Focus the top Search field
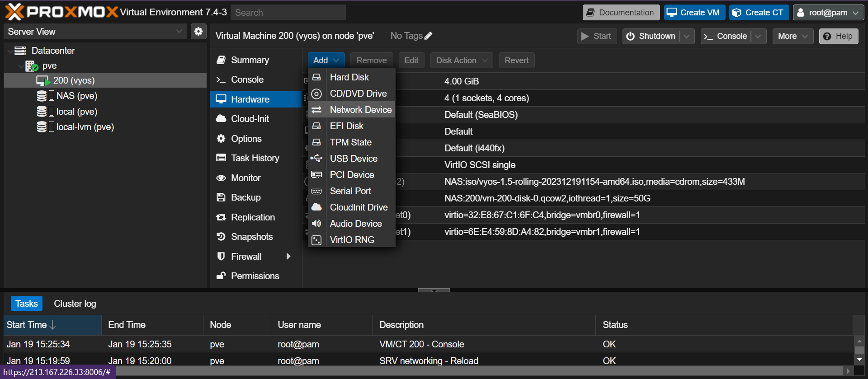The width and height of the screenshot is (868, 379). [x=288, y=13]
